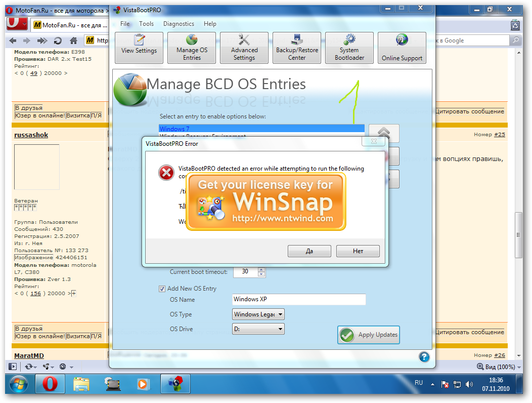Screen dimensions: 532x403
Task: Click the Apply Updates button
Action: (x=369, y=335)
